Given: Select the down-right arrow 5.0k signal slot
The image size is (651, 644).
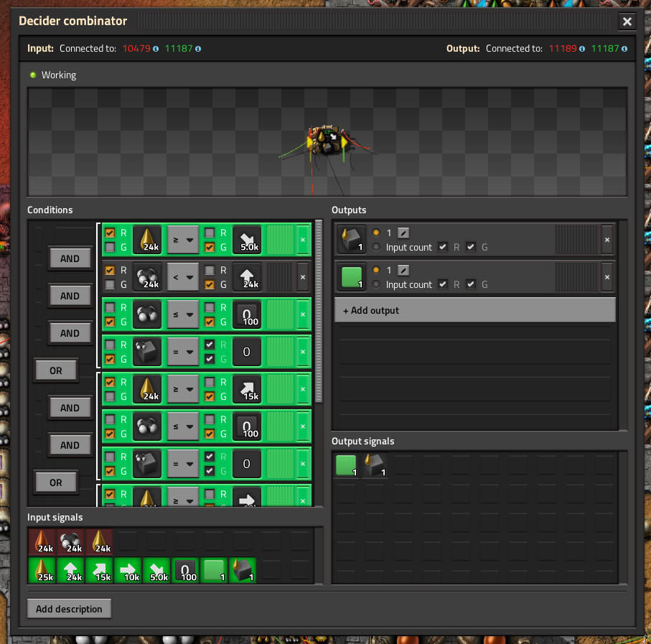Looking at the screenshot, I should tap(246, 240).
